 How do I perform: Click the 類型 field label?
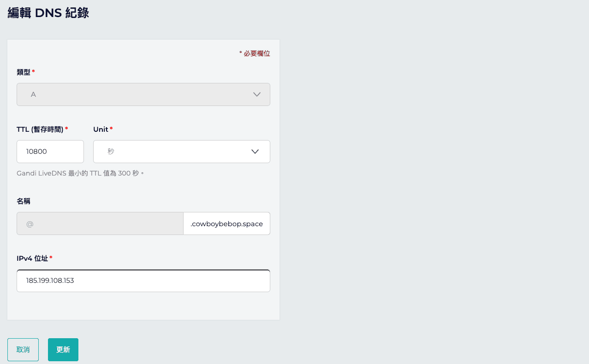pos(24,72)
